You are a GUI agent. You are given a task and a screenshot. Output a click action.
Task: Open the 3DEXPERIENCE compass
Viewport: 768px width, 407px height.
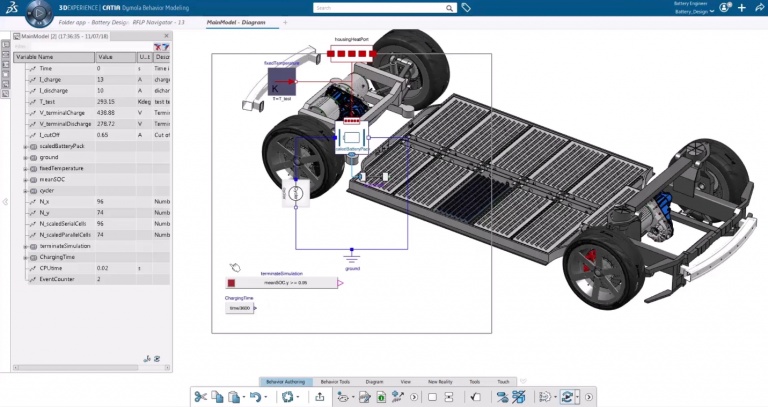click(38, 13)
